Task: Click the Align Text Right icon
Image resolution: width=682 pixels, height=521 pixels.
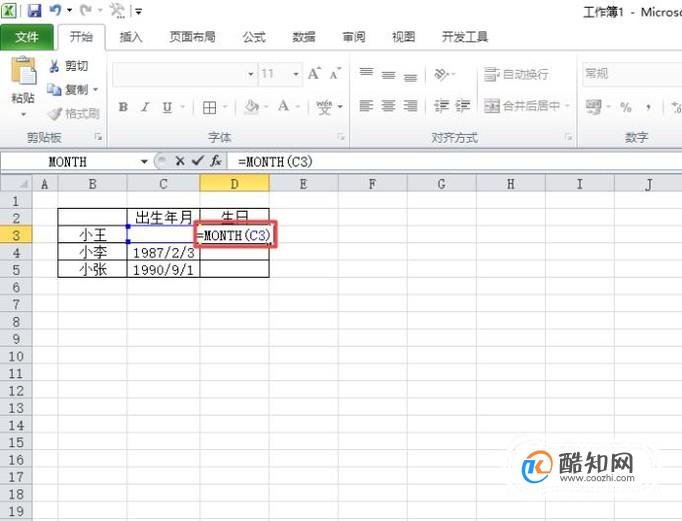Action: [410, 106]
